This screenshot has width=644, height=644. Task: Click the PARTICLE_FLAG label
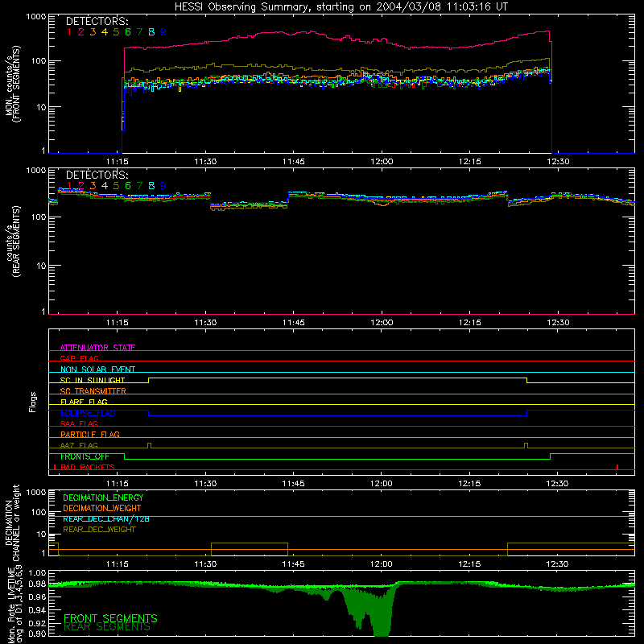[90, 434]
